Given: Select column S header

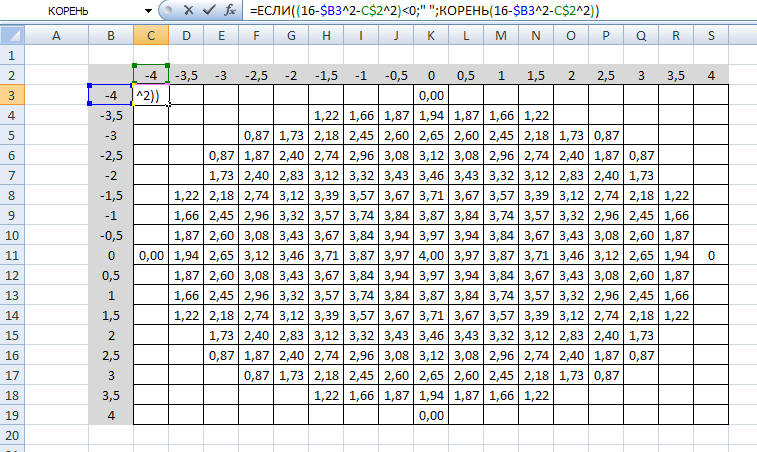Looking at the screenshot, I should 710,37.
